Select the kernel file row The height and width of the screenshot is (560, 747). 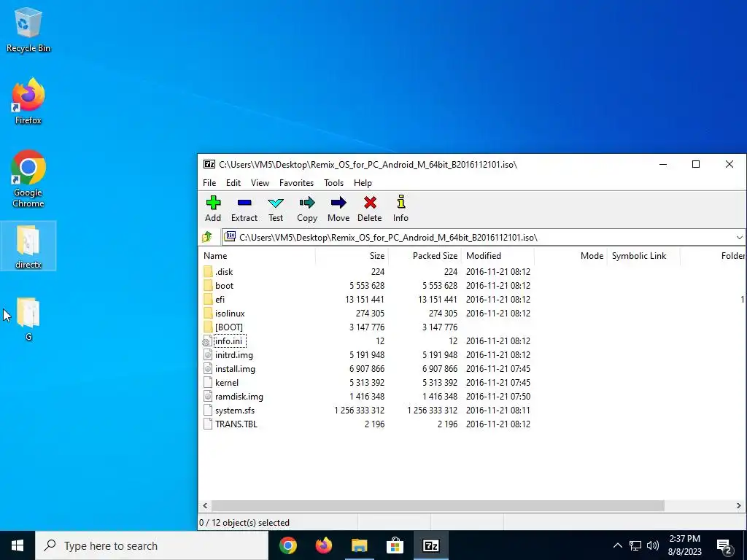(367, 382)
